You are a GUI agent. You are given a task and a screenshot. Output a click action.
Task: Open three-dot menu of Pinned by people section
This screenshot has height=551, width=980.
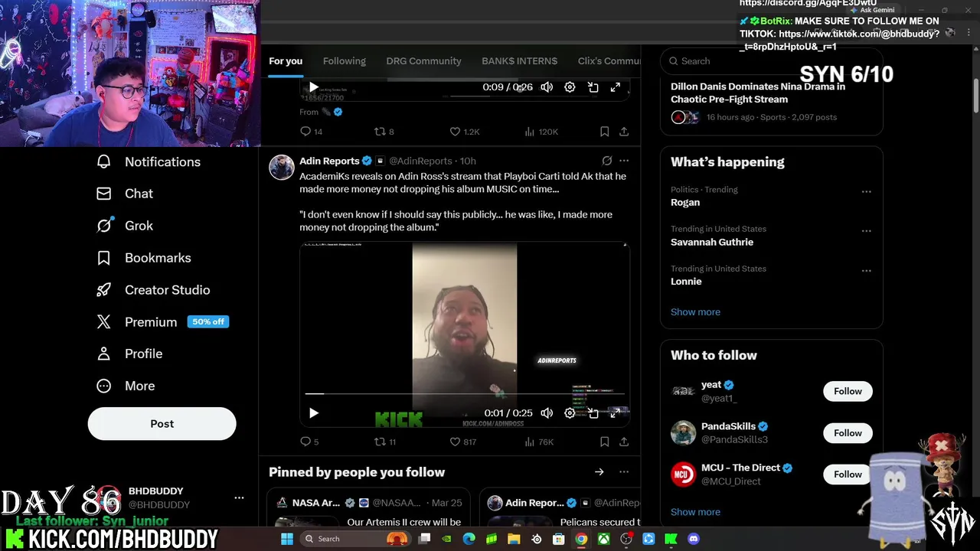[x=624, y=472]
